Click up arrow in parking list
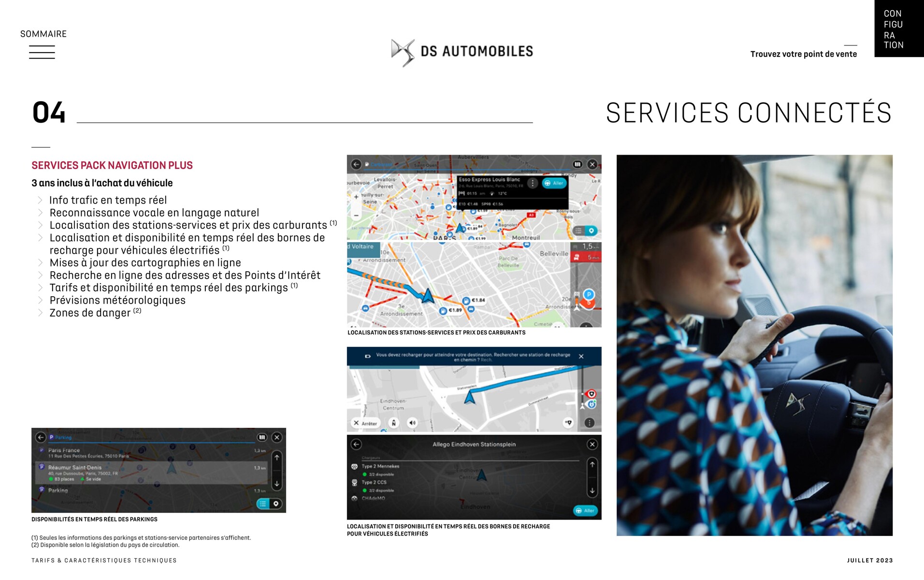The width and height of the screenshot is (924, 580). click(277, 457)
